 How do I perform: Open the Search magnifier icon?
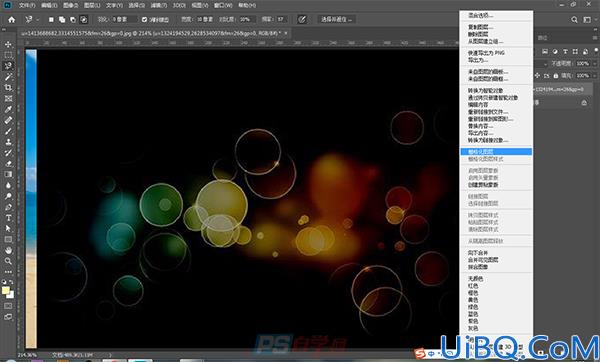tap(574, 19)
